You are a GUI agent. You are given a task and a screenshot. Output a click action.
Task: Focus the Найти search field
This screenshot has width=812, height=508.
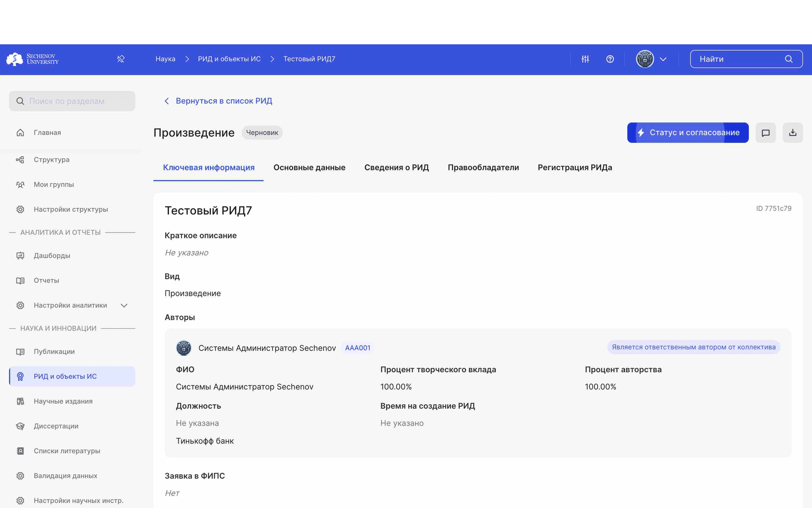746,59
